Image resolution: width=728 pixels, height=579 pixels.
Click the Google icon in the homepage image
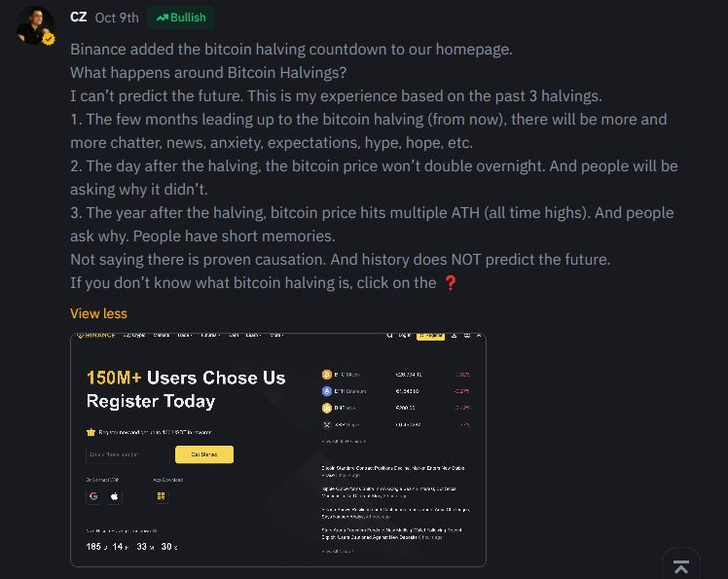[x=93, y=496]
